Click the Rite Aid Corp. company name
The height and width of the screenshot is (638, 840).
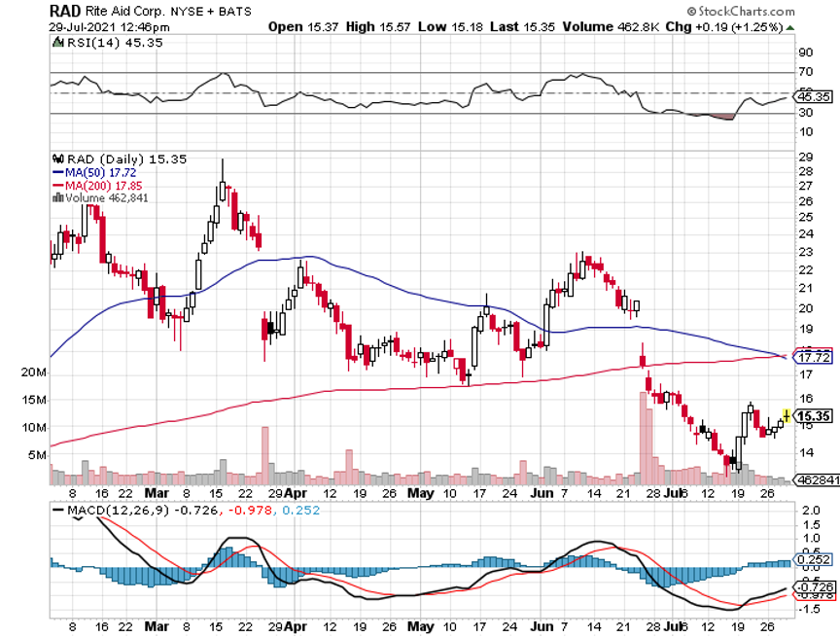coord(125,12)
